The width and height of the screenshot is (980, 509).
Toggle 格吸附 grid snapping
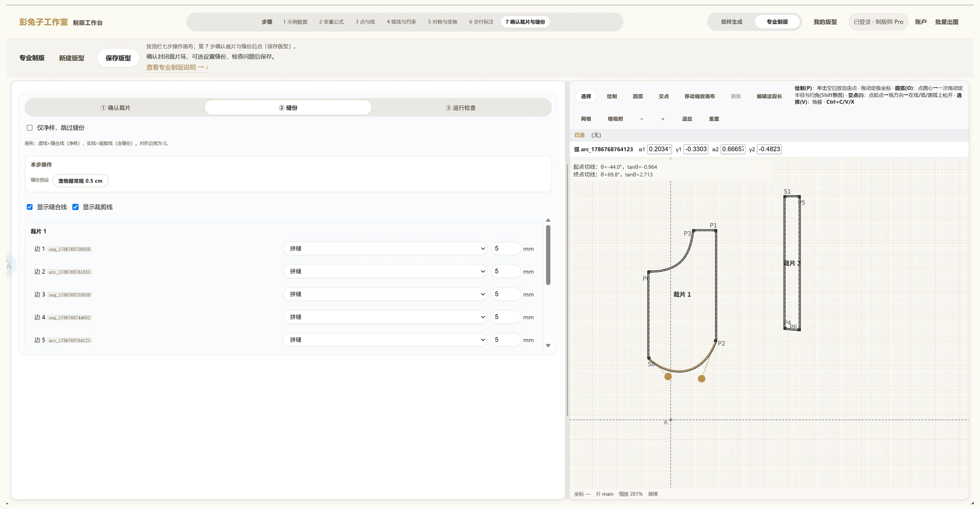[x=615, y=119]
